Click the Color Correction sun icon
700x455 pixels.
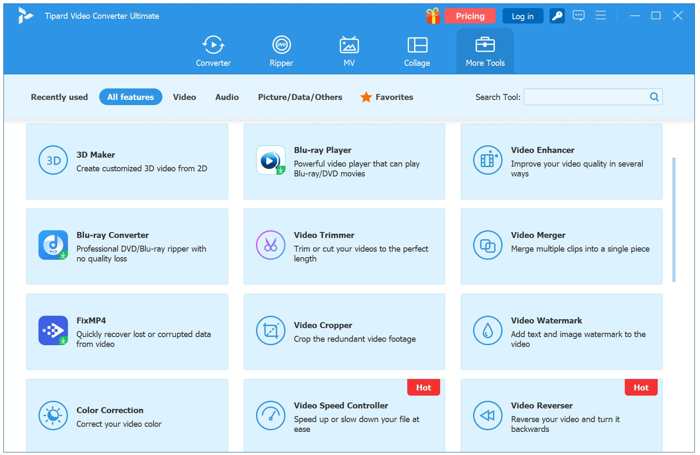pos(53,416)
